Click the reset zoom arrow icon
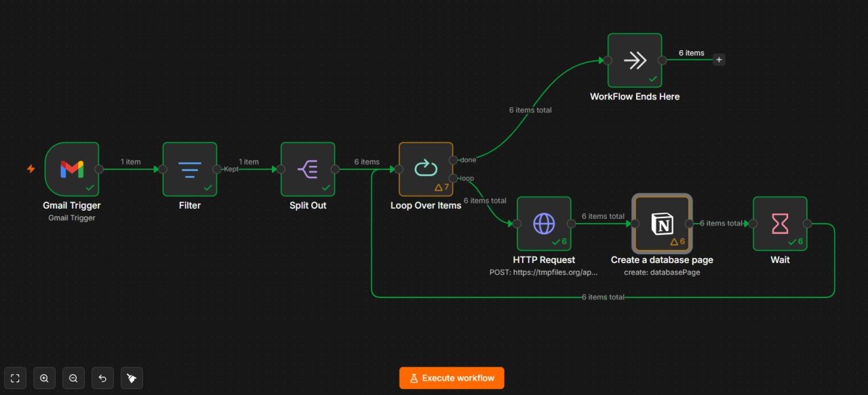This screenshot has width=868, height=395. pyautogui.click(x=102, y=378)
